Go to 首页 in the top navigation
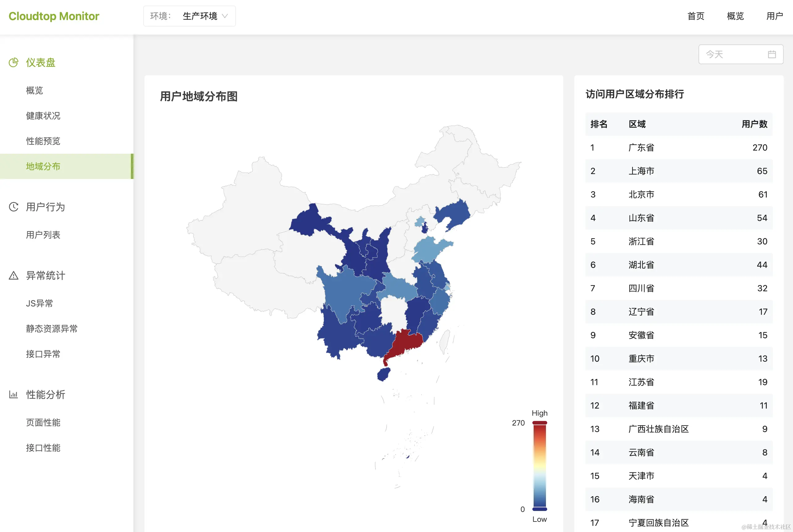 coord(695,16)
